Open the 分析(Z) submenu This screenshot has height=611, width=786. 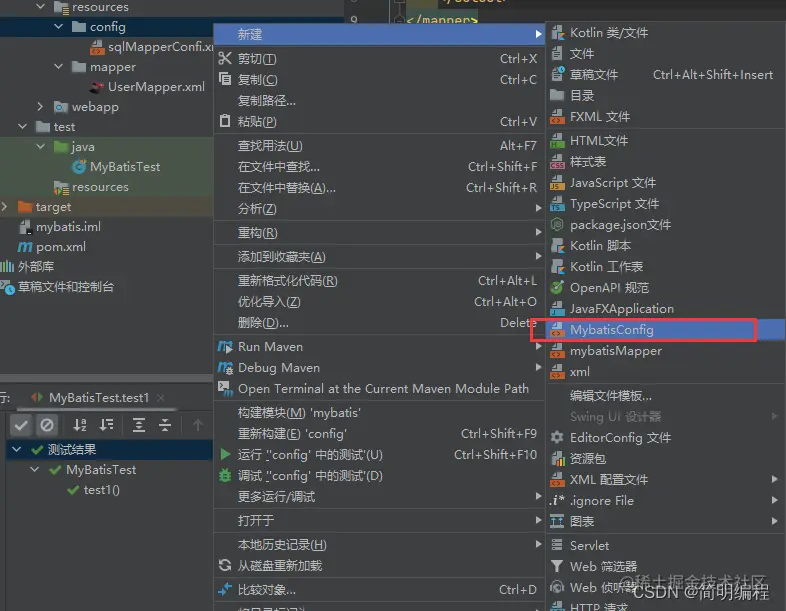(379, 209)
